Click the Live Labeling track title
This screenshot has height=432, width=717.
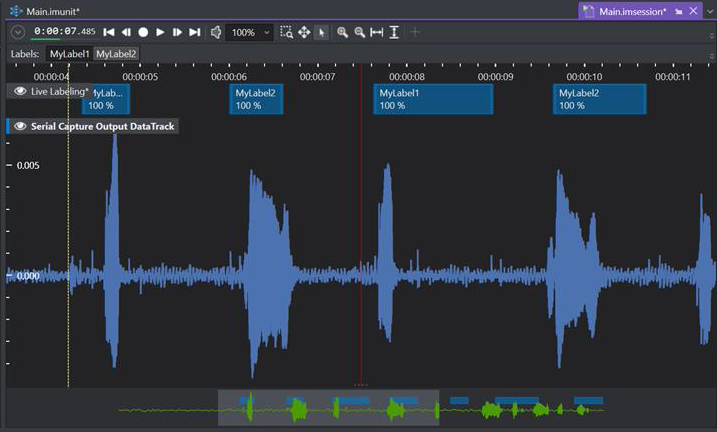point(59,91)
